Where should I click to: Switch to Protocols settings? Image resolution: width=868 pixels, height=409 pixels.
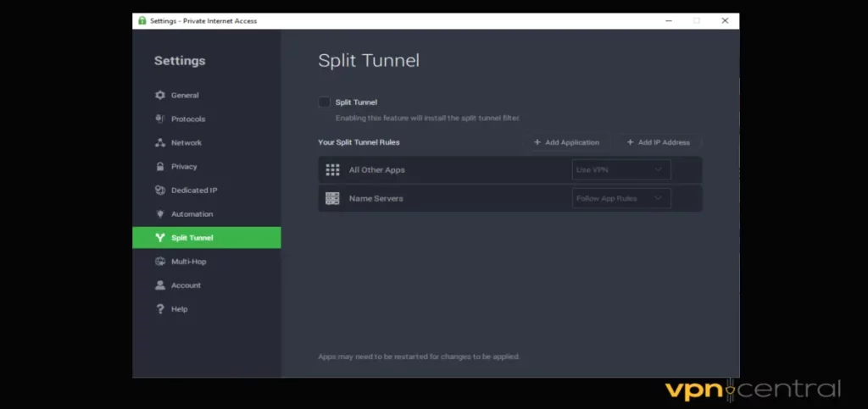point(207,119)
